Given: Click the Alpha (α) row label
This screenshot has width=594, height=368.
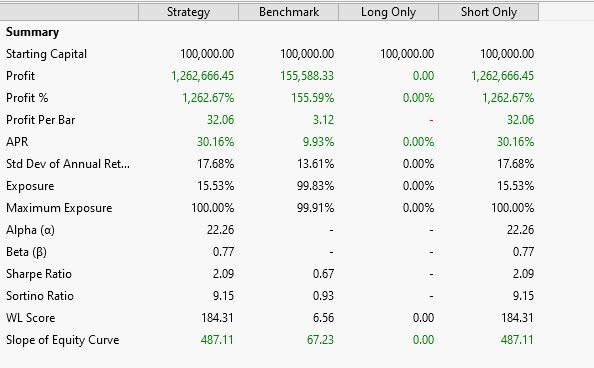Looking at the screenshot, I should click(x=30, y=230).
